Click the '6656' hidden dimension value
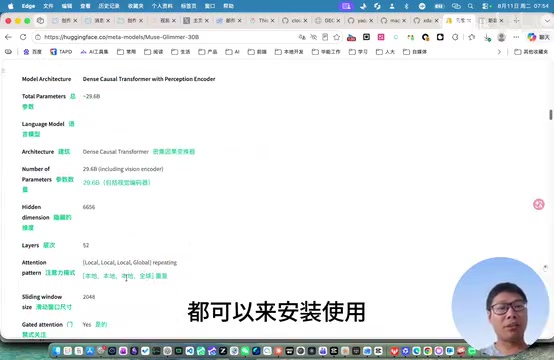 click(89, 207)
